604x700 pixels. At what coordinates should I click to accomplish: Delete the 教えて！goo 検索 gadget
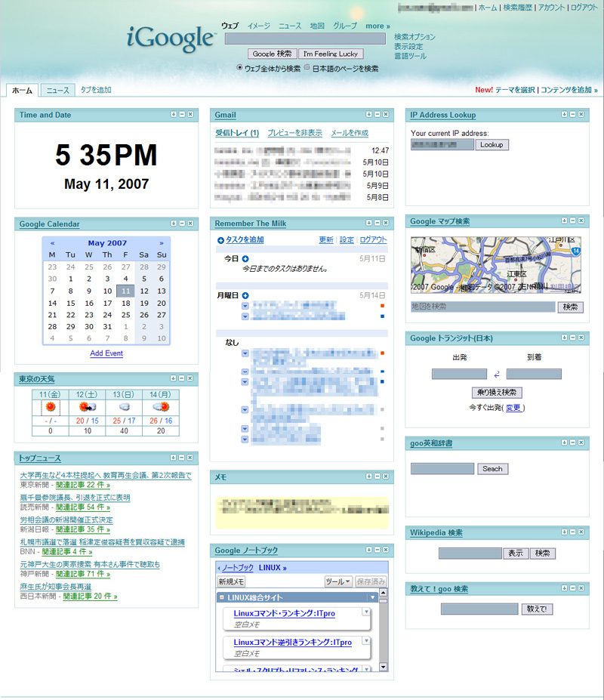[581, 588]
